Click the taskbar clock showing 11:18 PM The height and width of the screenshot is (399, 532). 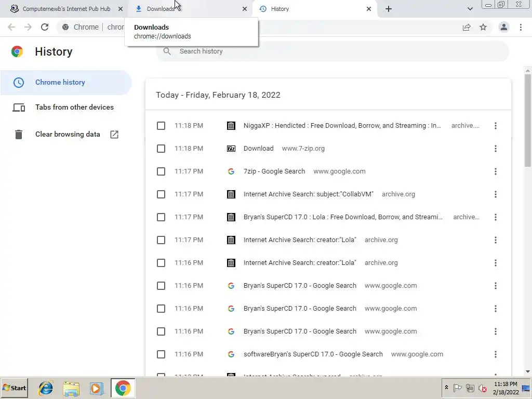(x=506, y=388)
